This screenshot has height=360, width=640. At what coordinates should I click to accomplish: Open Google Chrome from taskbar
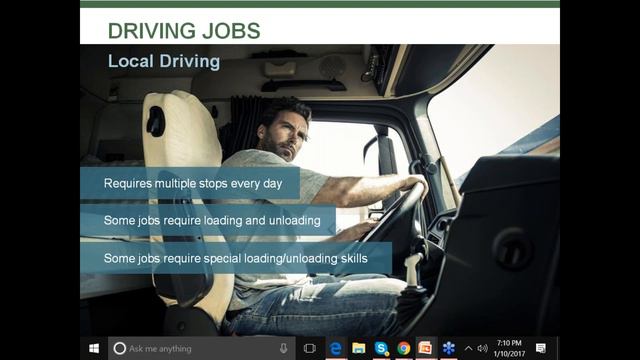(x=403, y=348)
